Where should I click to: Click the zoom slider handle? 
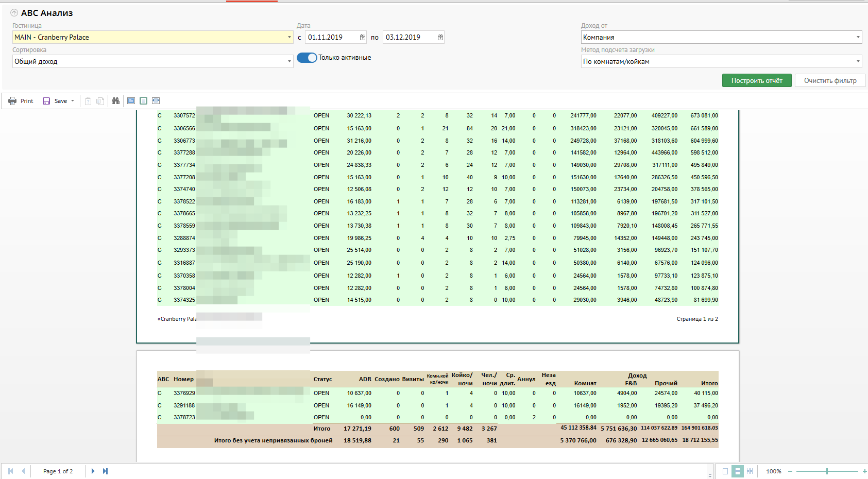pos(827,471)
